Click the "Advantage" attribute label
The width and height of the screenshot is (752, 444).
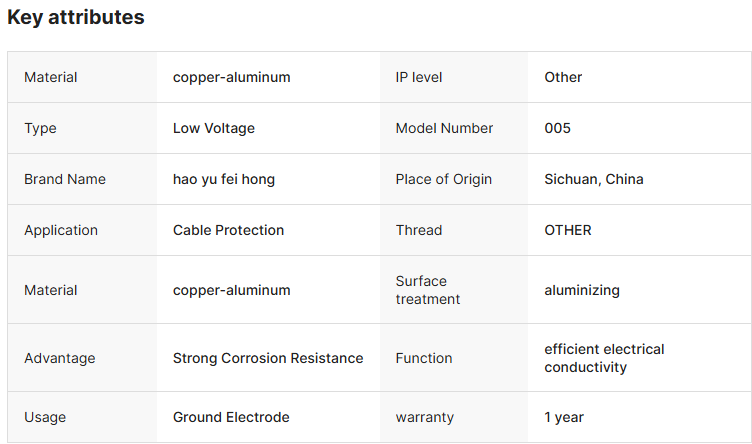[x=60, y=358]
